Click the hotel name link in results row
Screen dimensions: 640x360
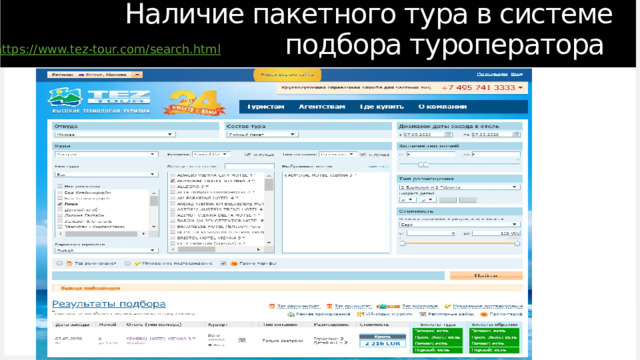coord(160,338)
